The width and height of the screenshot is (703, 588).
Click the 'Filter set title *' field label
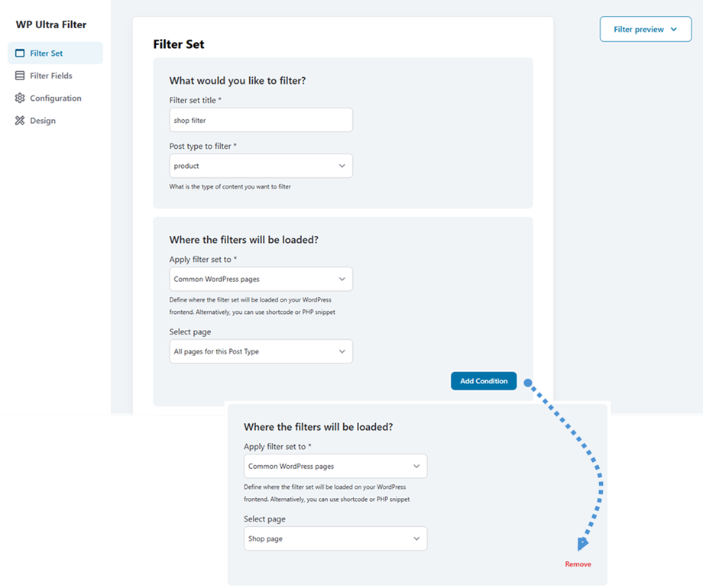pos(200,100)
